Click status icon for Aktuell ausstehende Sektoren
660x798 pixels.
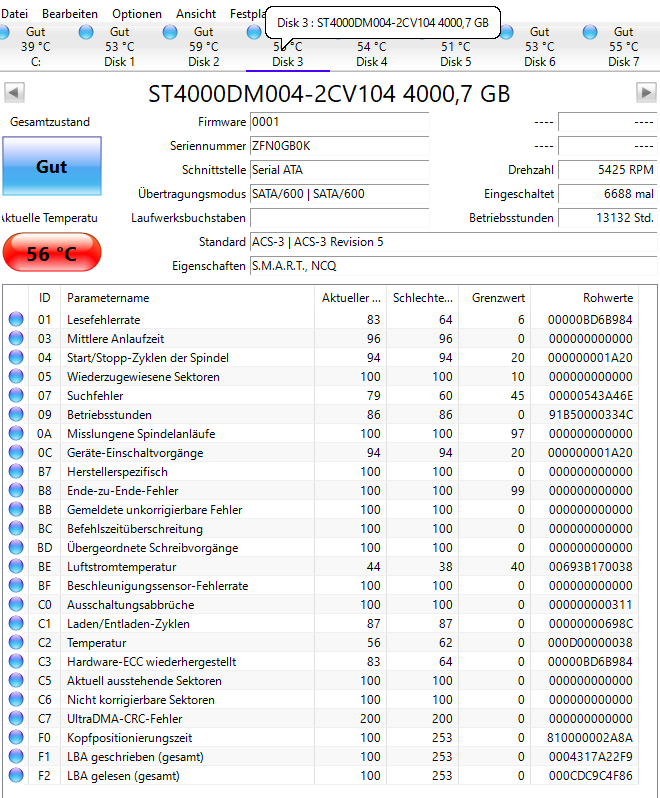(16, 680)
